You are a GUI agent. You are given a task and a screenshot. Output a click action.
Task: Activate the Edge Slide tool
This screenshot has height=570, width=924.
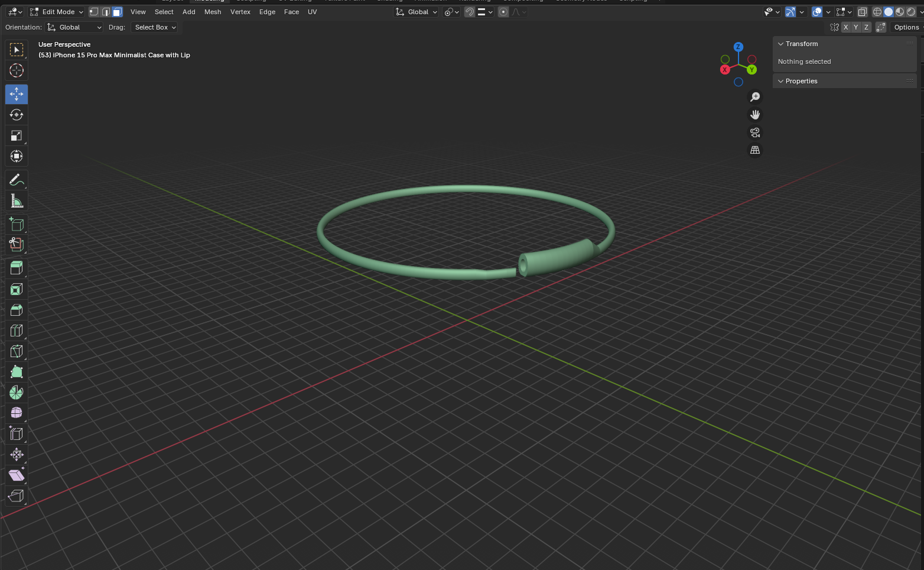17,434
